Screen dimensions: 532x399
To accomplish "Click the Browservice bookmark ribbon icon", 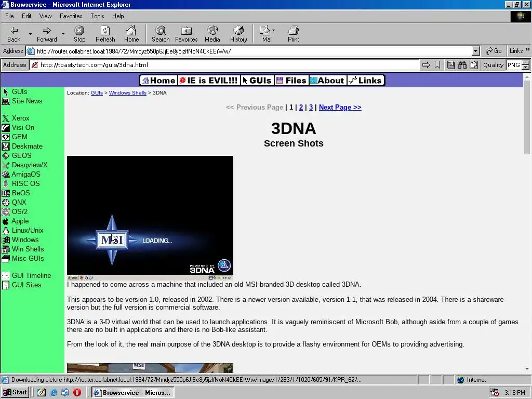I will (437, 65).
